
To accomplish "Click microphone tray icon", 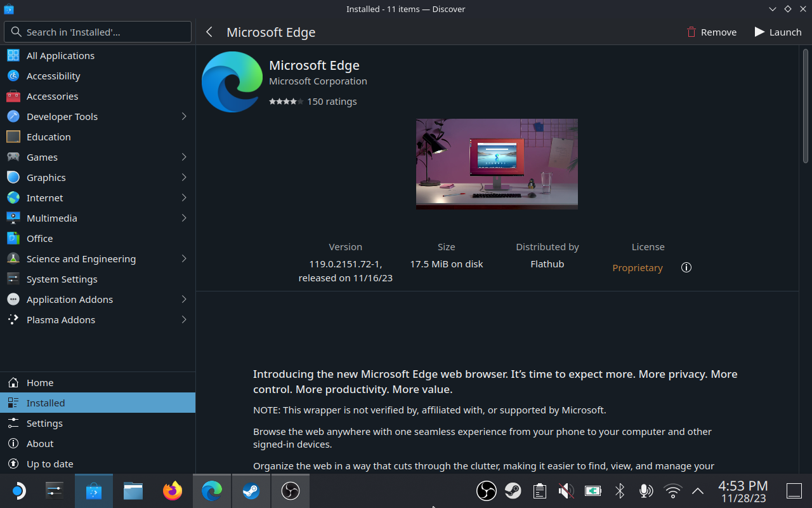I will click(646, 491).
